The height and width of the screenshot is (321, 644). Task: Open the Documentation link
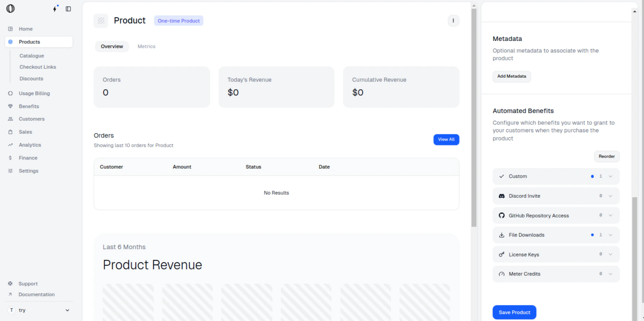pyautogui.click(x=37, y=294)
